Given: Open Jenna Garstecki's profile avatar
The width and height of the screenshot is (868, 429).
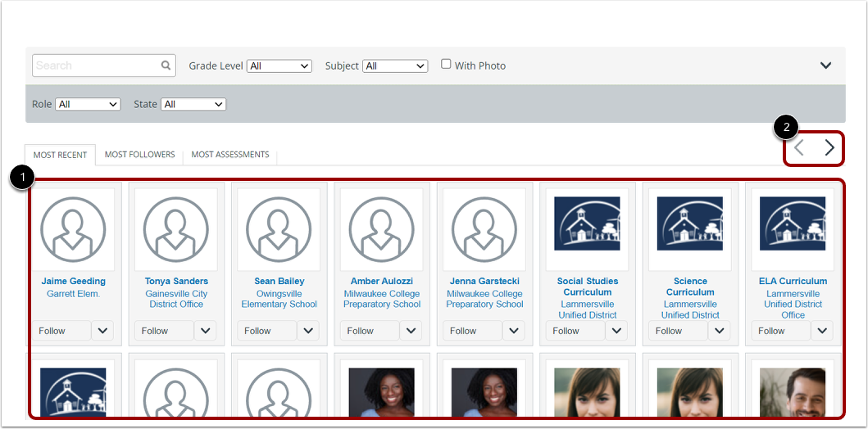Looking at the screenshot, I should pyautogui.click(x=484, y=229).
